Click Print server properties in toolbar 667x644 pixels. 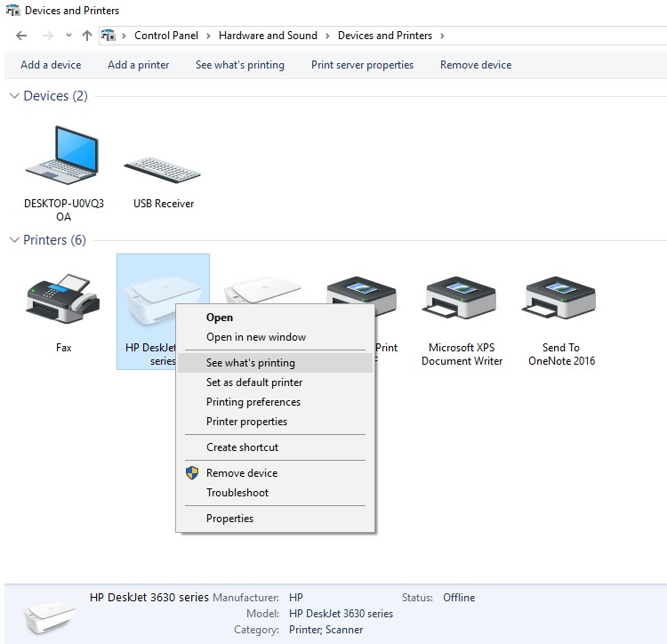(x=362, y=65)
